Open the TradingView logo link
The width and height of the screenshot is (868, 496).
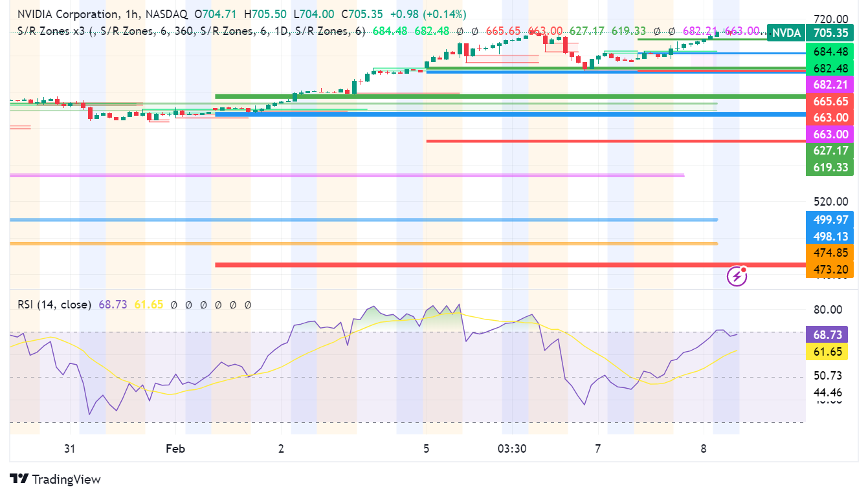(56, 479)
